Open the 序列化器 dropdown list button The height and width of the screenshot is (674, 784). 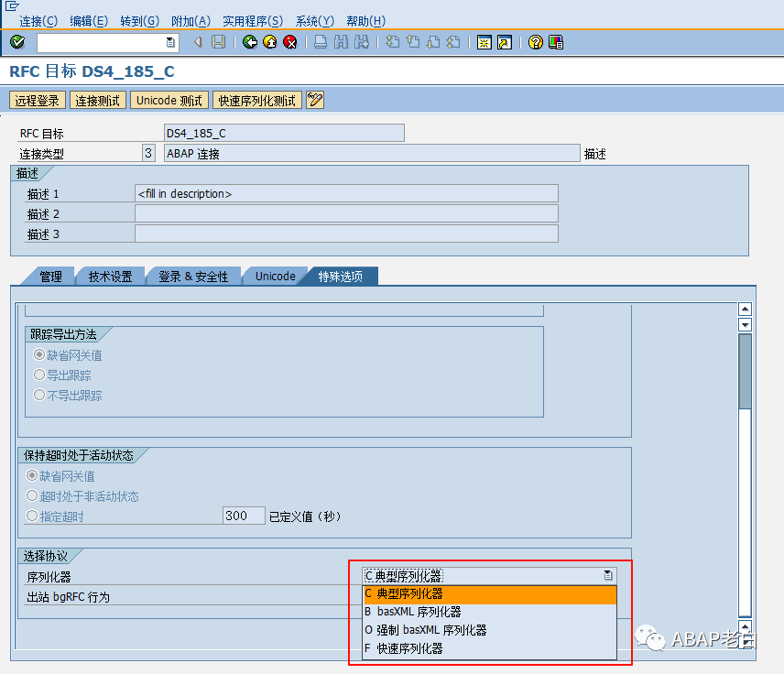click(608, 575)
